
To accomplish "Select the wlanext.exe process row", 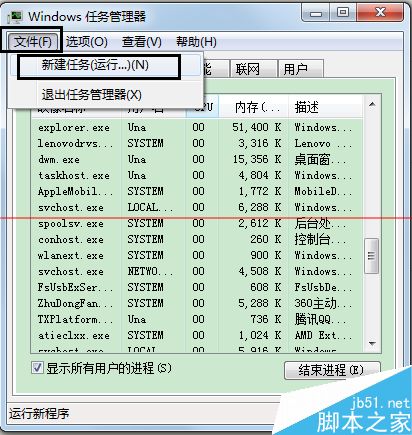I will pyautogui.click(x=197, y=255).
